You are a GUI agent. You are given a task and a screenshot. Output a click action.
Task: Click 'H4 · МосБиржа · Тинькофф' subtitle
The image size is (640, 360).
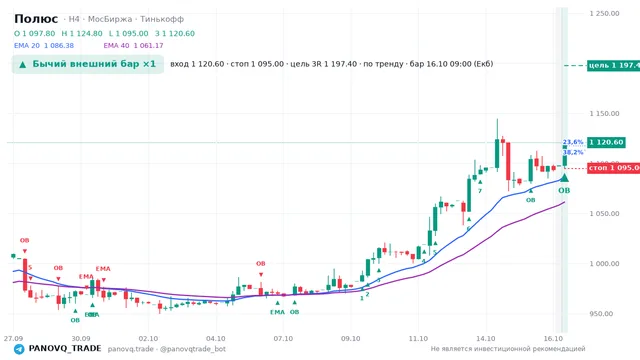click(126, 19)
